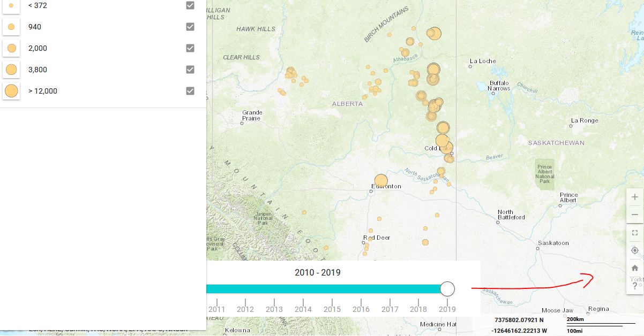644x336 pixels.
Task: Click the CLEAR HILLS label
Action: pos(241,57)
